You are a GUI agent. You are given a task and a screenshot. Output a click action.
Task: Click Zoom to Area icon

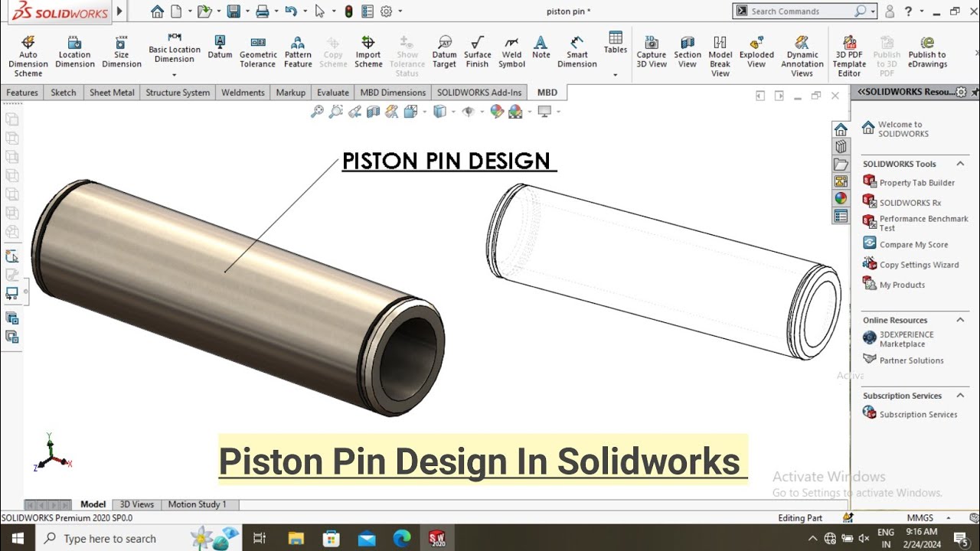tap(335, 112)
